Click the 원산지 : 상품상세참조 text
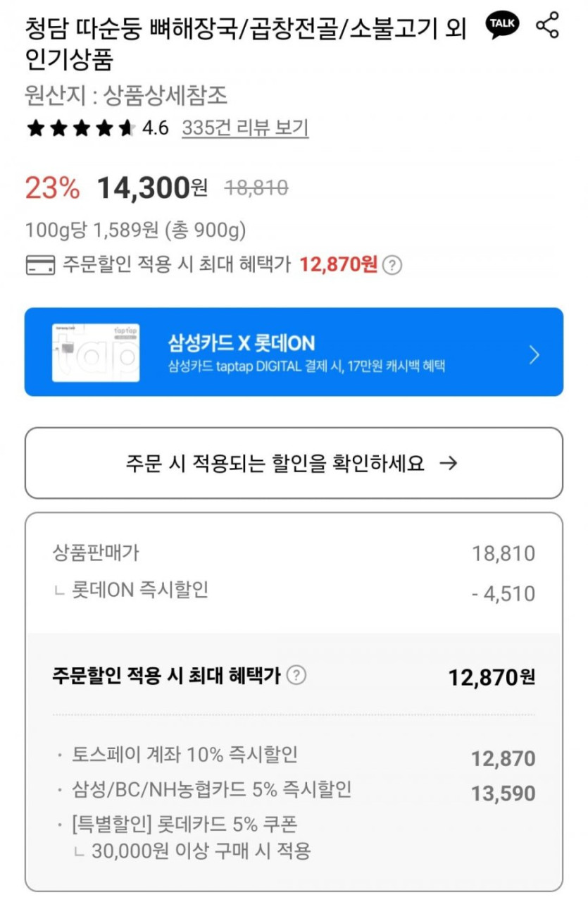The width and height of the screenshot is (588, 902). point(127,96)
